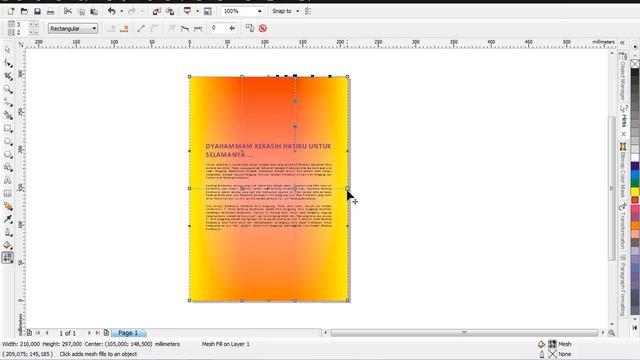Go to the first page arrow

tap(38, 333)
